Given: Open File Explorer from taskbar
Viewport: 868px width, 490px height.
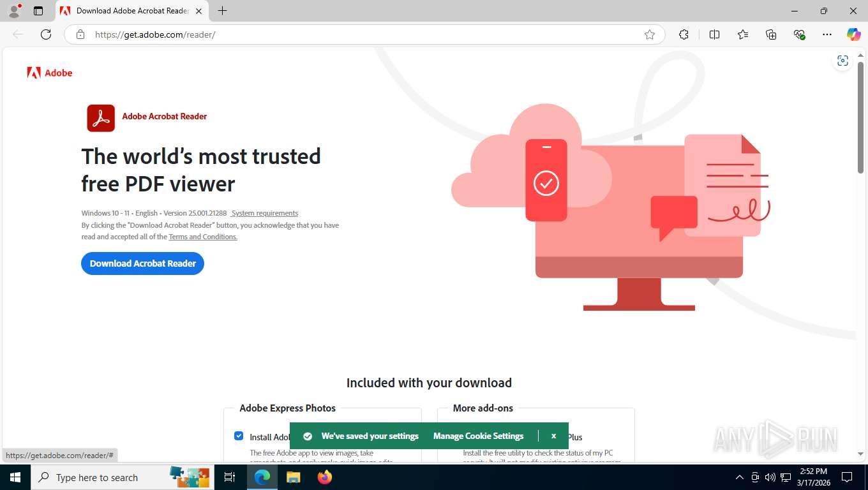Looking at the screenshot, I should click(x=293, y=477).
